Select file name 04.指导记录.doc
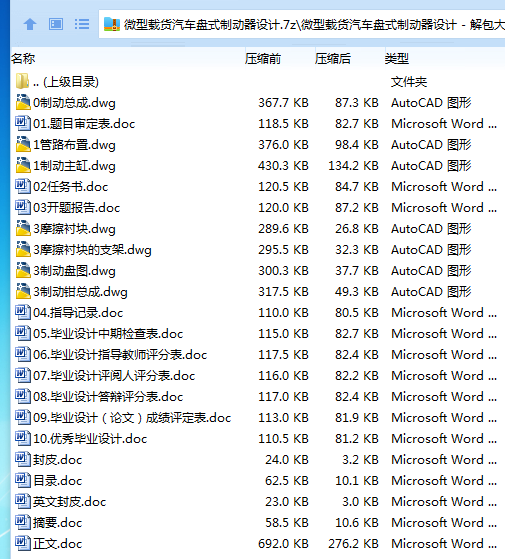The image size is (505, 559). (78, 313)
